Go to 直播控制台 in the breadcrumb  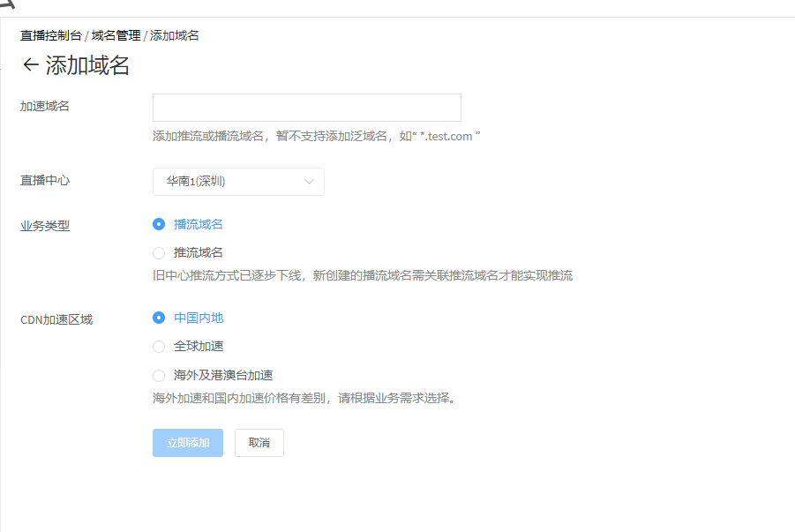51,35
